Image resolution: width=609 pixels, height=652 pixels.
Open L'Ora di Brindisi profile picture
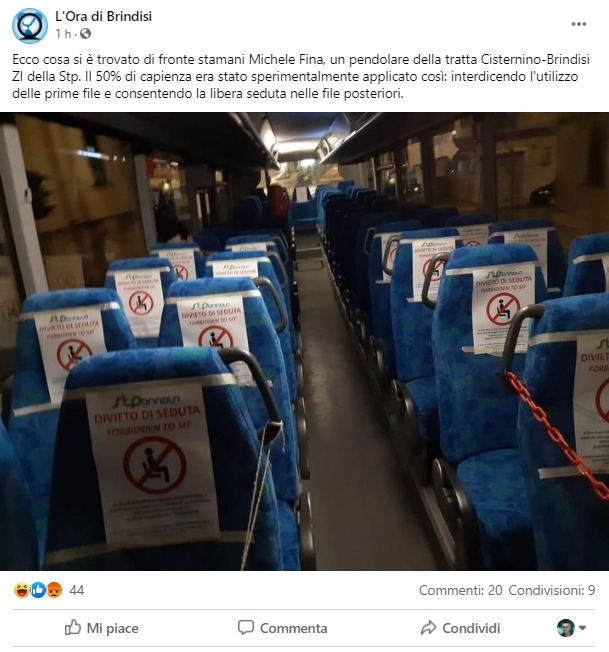[x=30, y=26]
